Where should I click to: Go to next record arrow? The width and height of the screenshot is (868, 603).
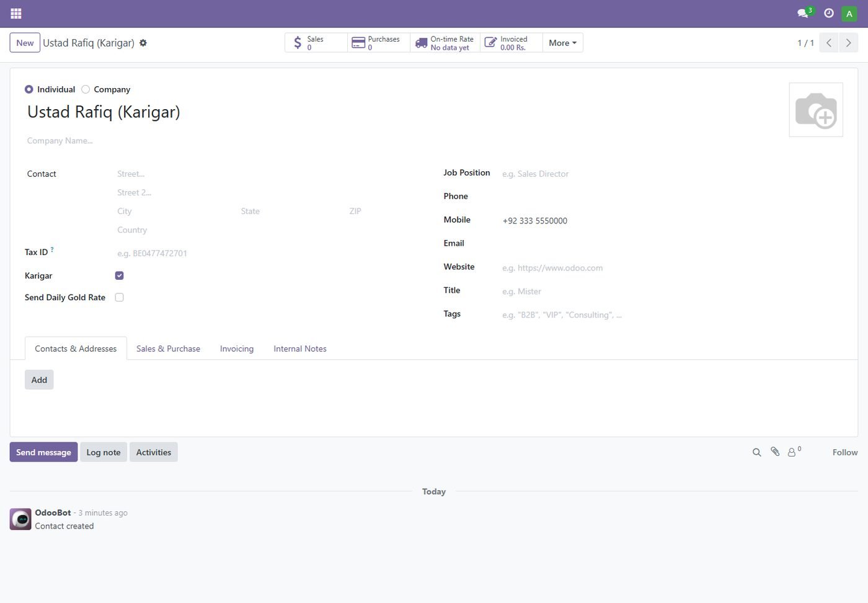(x=848, y=43)
